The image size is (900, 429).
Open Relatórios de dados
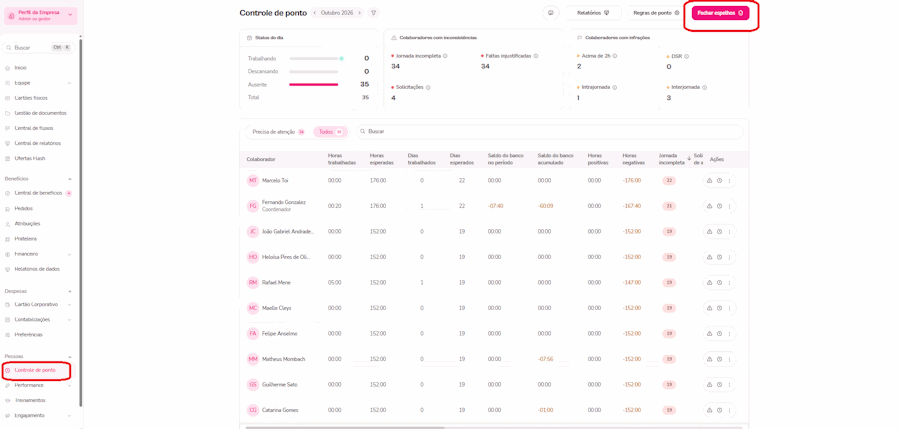coord(37,269)
